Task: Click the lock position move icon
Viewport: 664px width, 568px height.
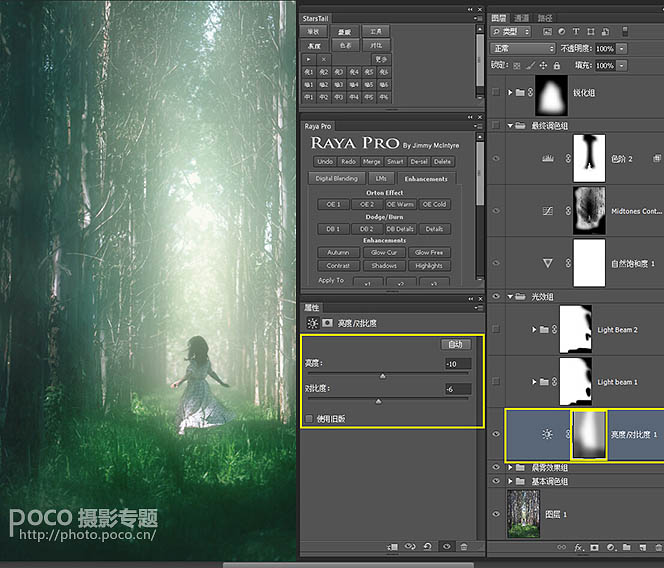Action: tap(543, 66)
